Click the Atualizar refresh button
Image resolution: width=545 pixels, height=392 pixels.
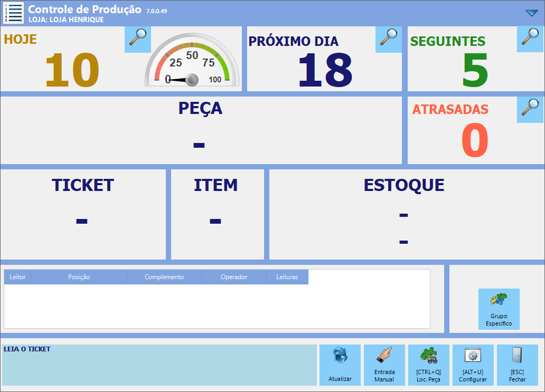tap(340, 365)
